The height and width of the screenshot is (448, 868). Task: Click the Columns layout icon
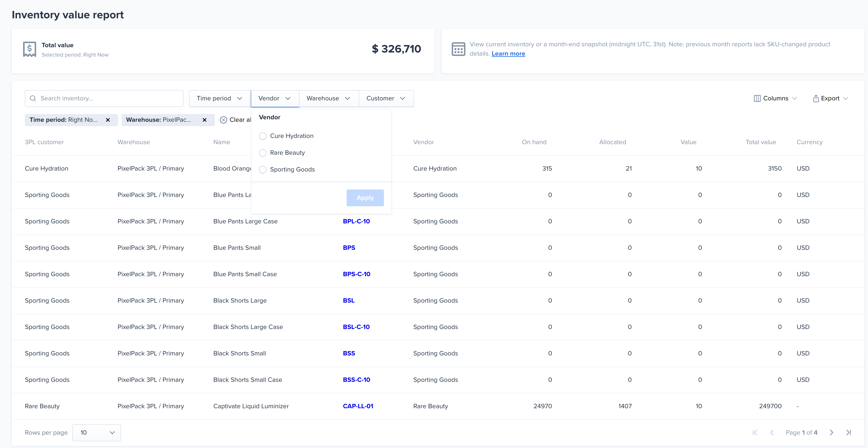coord(757,98)
